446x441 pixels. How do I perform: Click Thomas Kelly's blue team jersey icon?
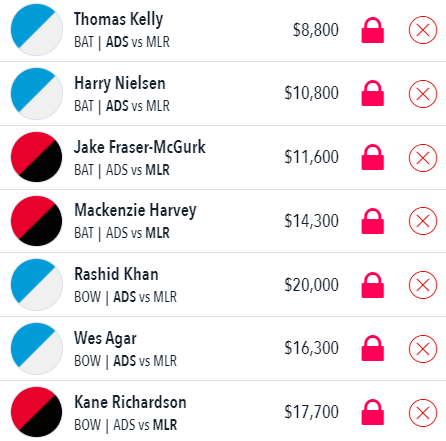tap(37, 30)
